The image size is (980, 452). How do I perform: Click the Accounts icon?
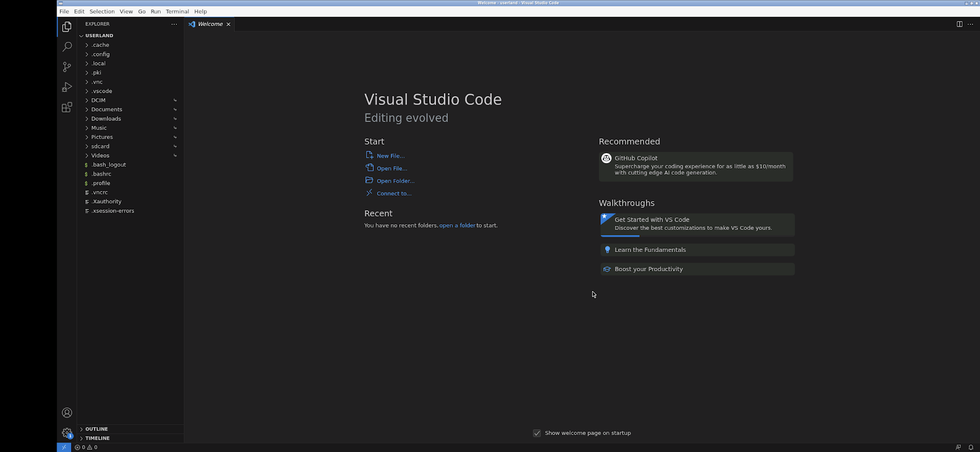(x=67, y=413)
